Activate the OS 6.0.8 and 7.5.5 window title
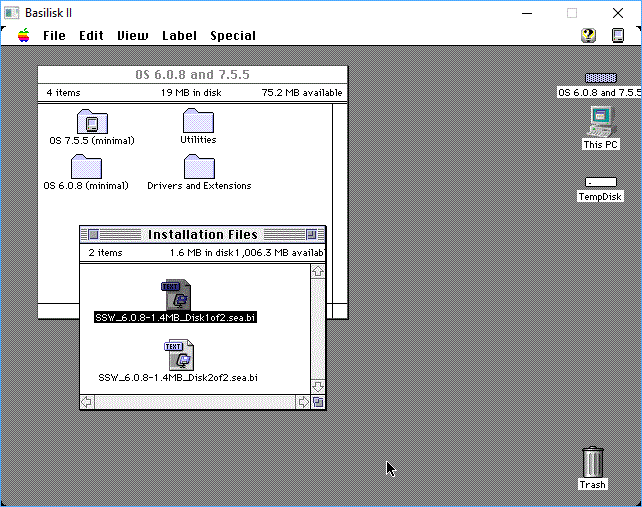The image size is (642, 507). click(192, 75)
